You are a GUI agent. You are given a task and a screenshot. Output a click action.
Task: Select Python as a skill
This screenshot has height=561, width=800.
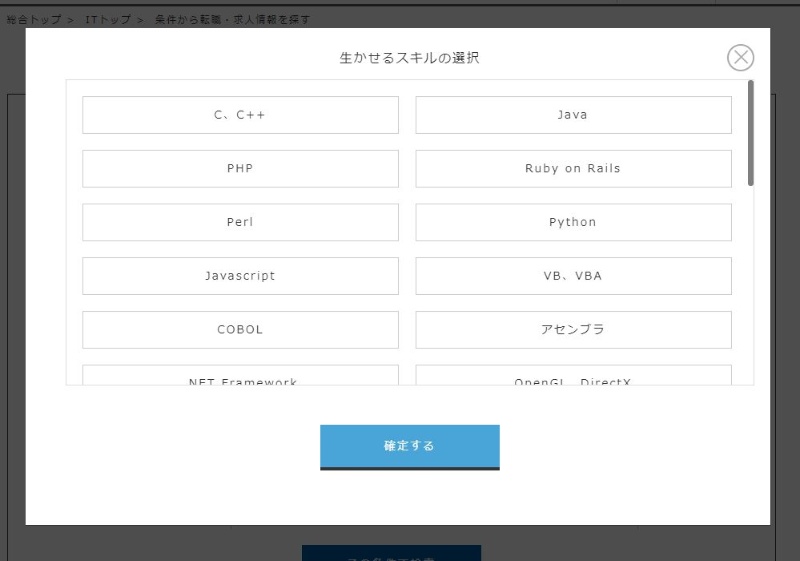click(x=573, y=222)
